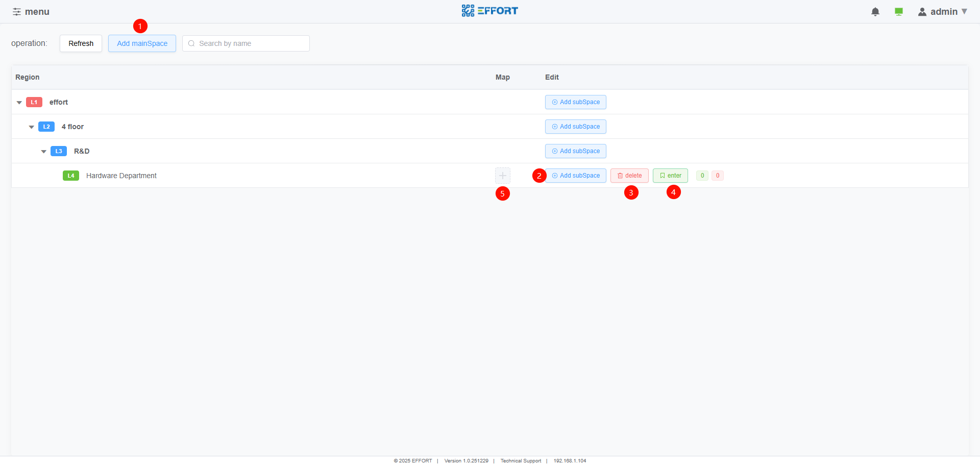Delete the Hardware Department space
The width and height of the screenshot is (980, 465).
[x=629, y=176]
